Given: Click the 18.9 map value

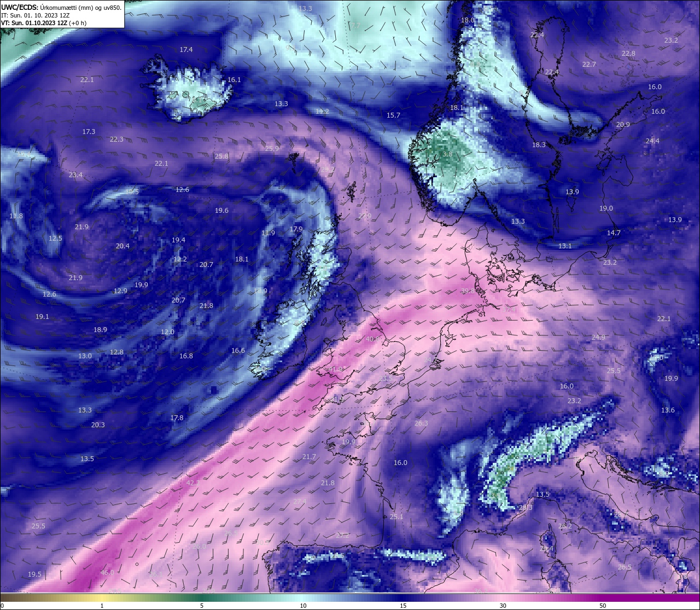Looking at the screenshot, I should click(x=100, y=330).
